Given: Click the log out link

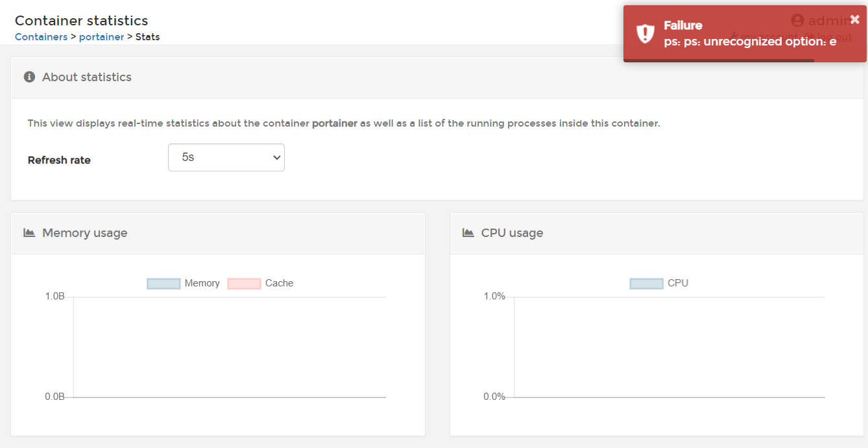Looking at the screenshot, I should pyautogui.click(x=836, y=36).
